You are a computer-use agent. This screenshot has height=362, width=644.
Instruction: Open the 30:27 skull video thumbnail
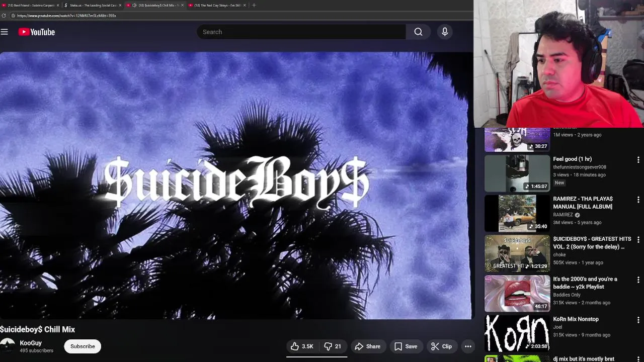click(x=517, y=139)
